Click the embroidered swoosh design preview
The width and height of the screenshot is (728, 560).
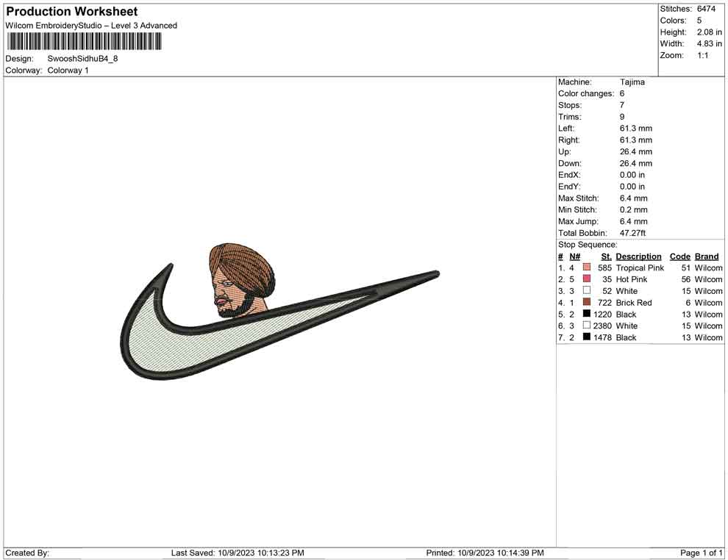pos(279,312)
